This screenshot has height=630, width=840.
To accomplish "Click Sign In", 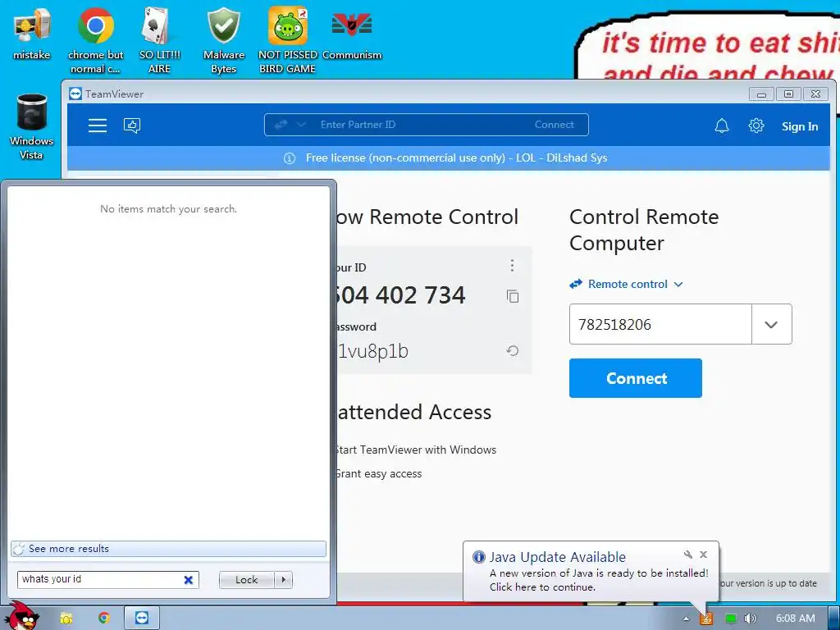I will [x=799, y=126].
